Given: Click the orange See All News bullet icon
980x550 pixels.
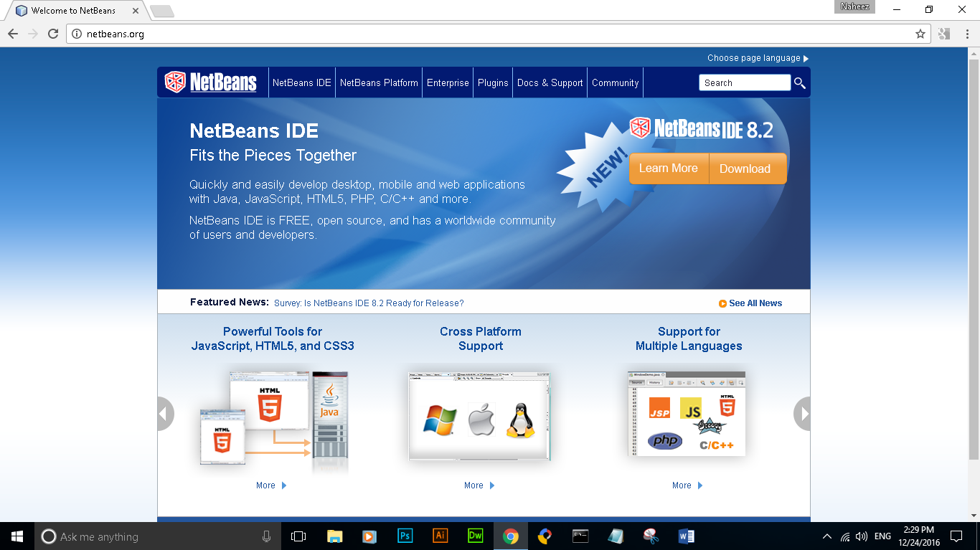Looking at the screenshot, I should [722, 303].
